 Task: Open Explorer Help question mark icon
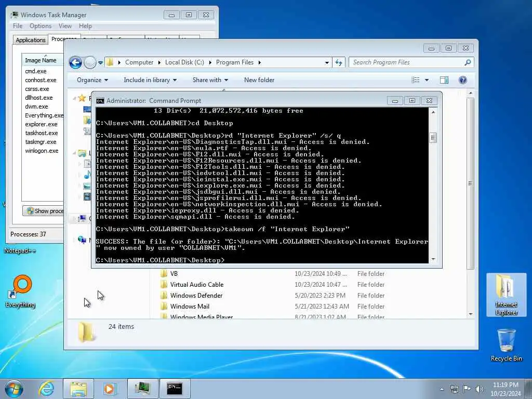click(x=462, y=80)
